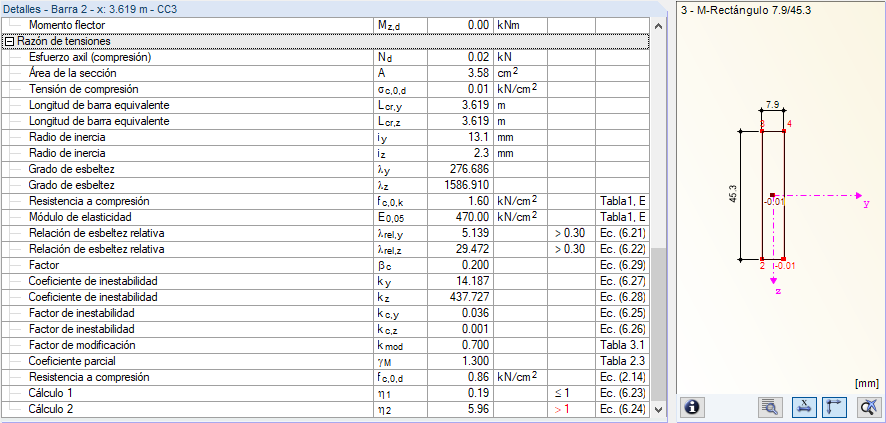This screenshot has height=423, width=886.
Task: Click the Ec. (6.24) reference
Action: point(623,409)
